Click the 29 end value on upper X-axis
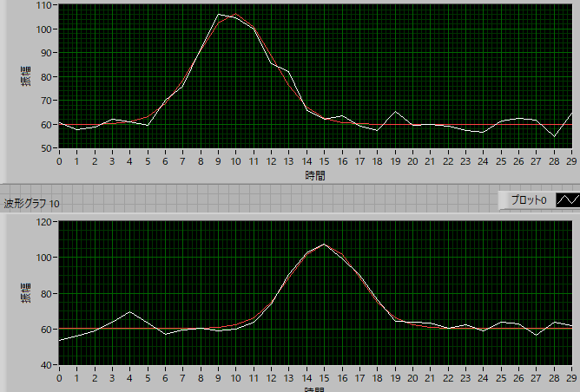The width and height of the screenshot is (580, 392). coord(572,161)
